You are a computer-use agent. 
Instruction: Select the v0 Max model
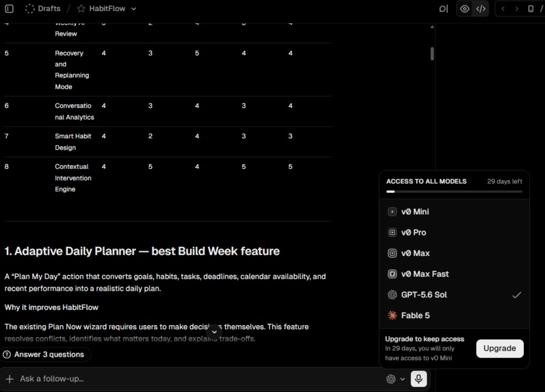454,253
